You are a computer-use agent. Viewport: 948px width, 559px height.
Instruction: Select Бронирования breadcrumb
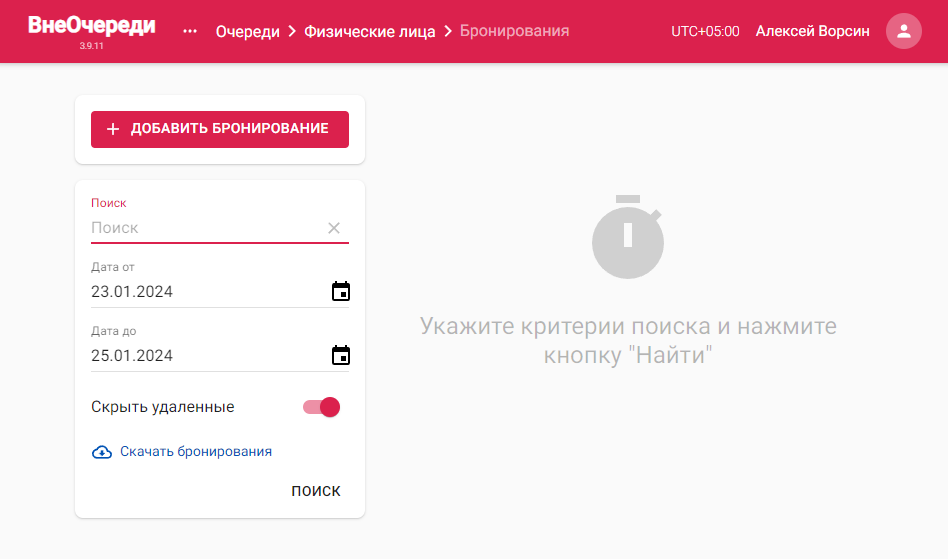pos(515,31)
